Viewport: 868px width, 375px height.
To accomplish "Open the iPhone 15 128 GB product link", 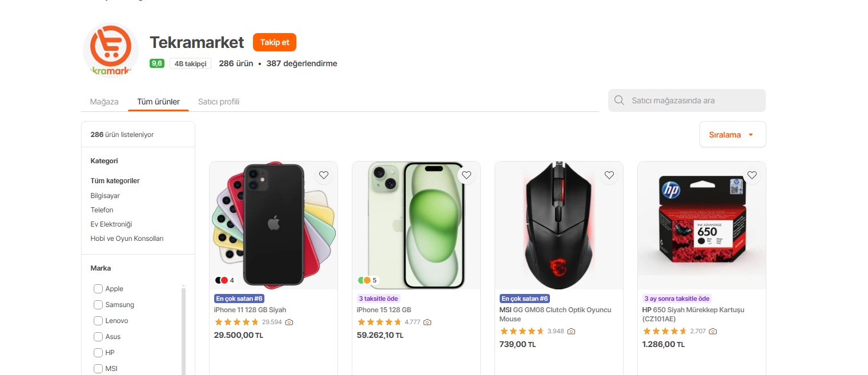I will tap(384, 310).
